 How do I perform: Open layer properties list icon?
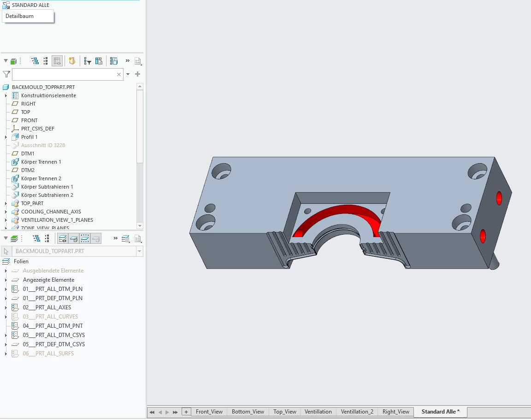tap(126, 239)
